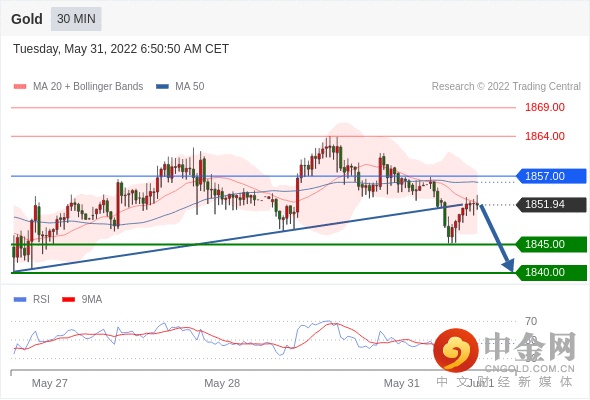Click the 30 MIN timeframe button
The width and height of the screenshot is (590, 400).
[76, 19]
